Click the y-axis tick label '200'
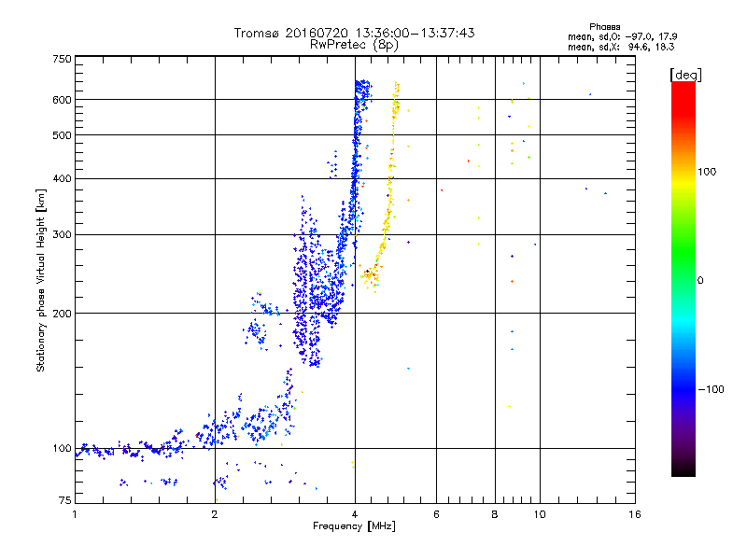The width and height of the screenshot is (747, 560). click(x=62, y=314)
